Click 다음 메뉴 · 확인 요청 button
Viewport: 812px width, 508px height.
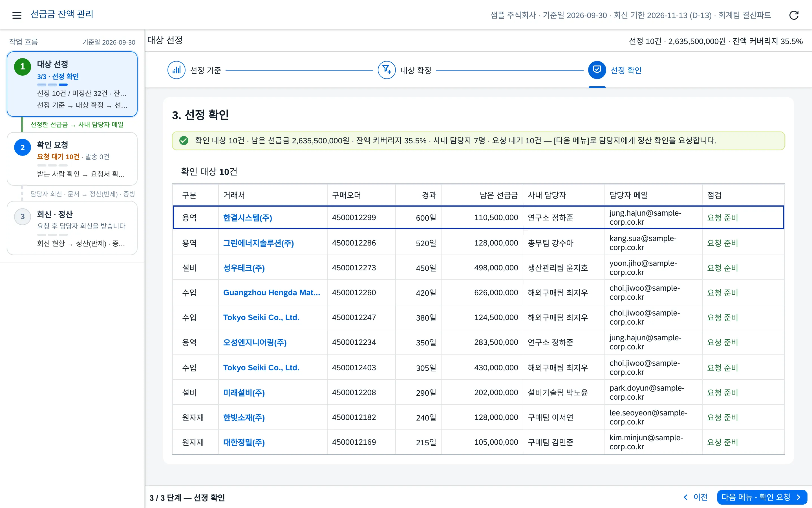pos(762,497)
